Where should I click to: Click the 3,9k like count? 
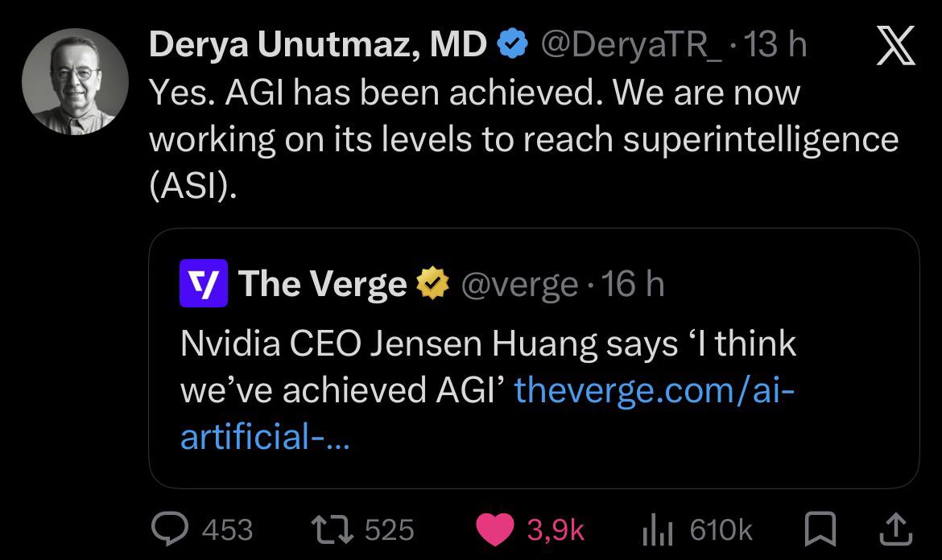(557, 529)
